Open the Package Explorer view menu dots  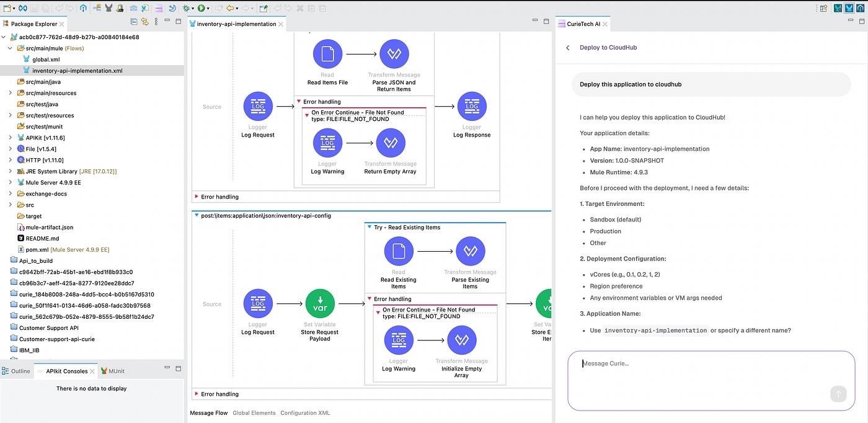pyautogui.click(x=155, y=22)
